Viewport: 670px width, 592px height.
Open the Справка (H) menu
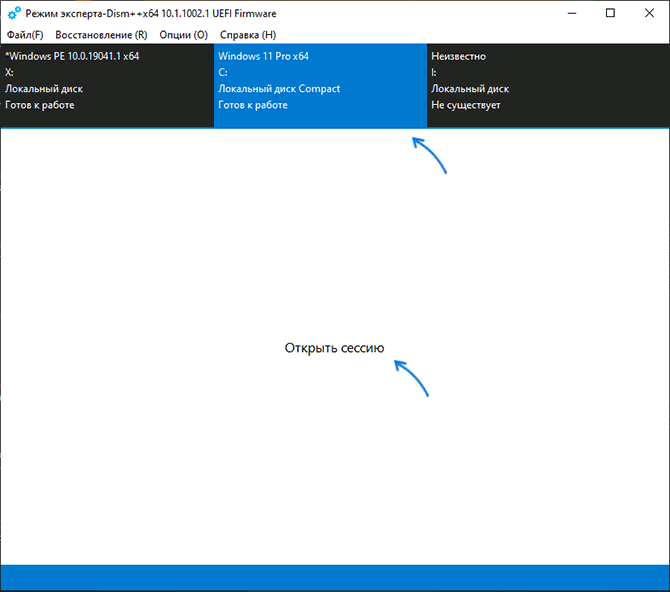[248, 35]
